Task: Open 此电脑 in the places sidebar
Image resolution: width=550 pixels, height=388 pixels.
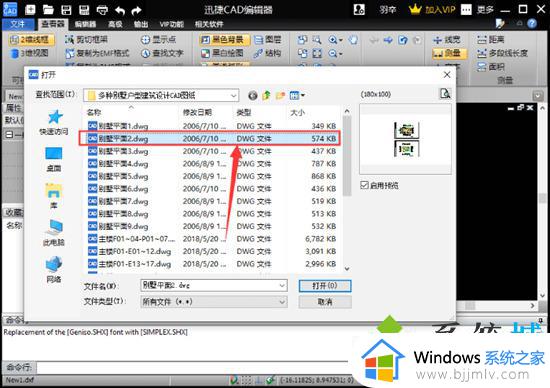Action: [x=54, y=233]
